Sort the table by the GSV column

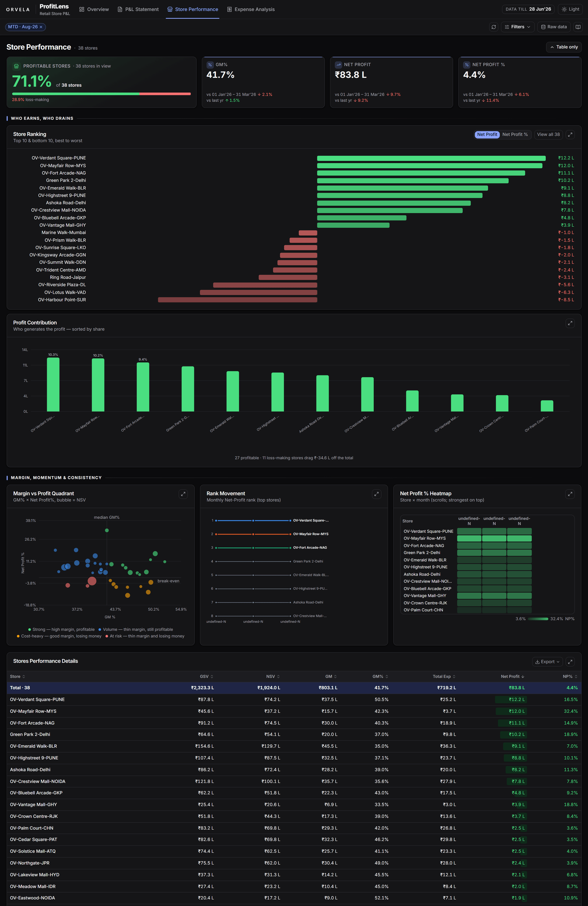point(212,676)
